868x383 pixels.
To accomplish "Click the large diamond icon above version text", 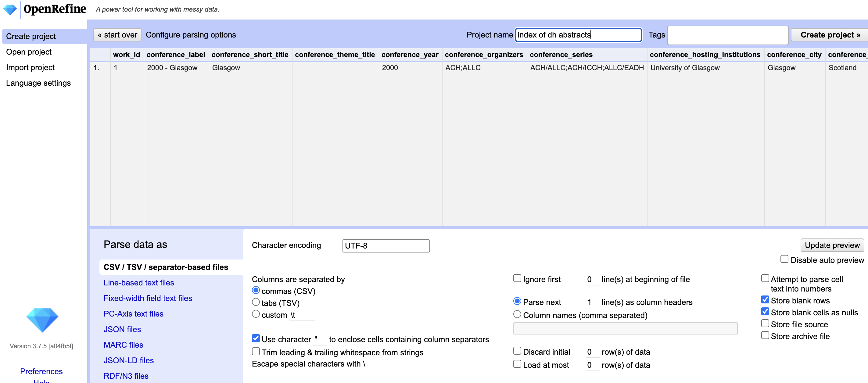I will click(x=42, y=320).
